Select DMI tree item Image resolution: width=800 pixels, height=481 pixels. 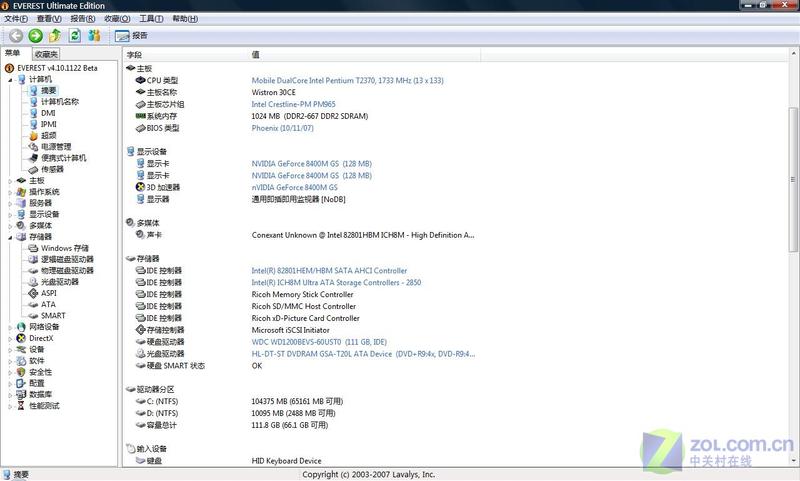48,113
